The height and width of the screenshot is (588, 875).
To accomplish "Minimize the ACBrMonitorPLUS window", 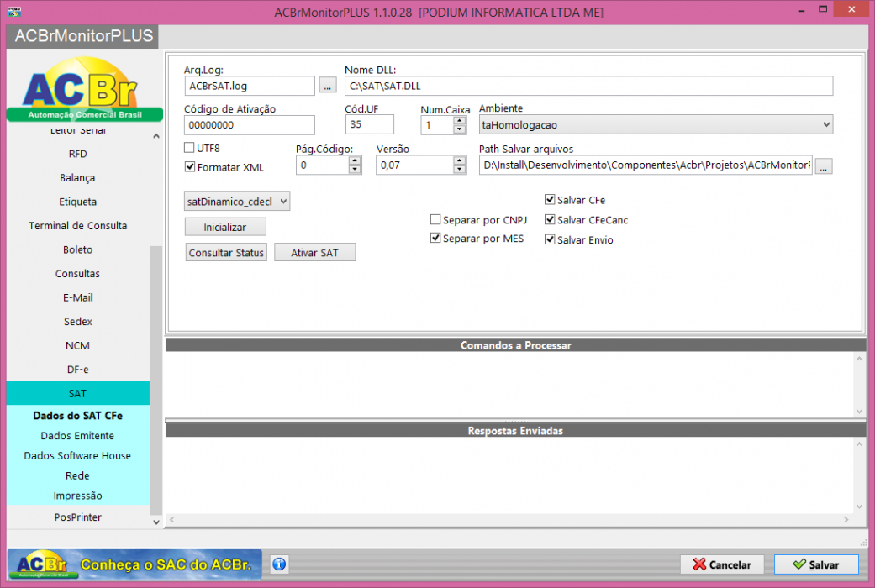I will tap(802, 10).
